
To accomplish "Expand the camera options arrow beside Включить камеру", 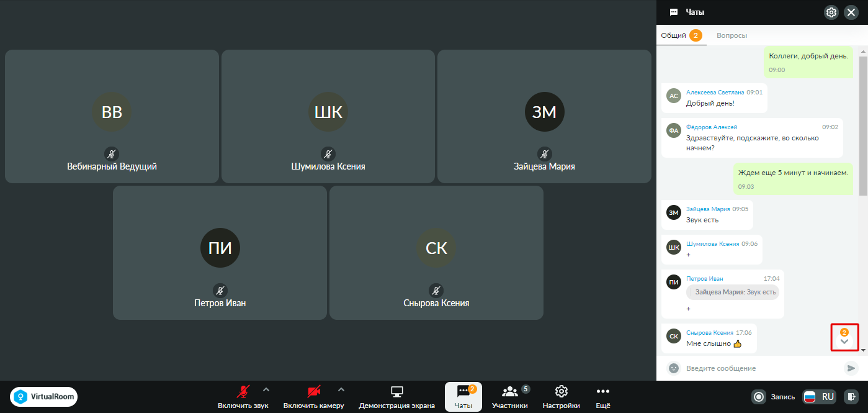I will [x=341, y=389].
